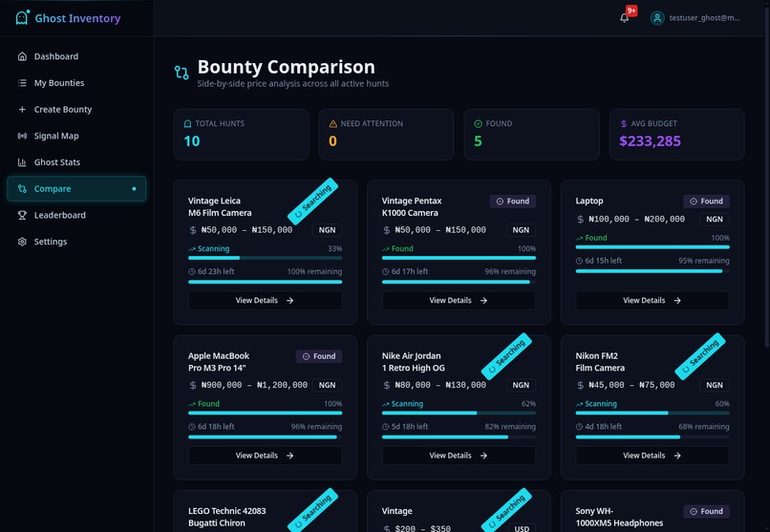770x532 pixels.
Task: Open Ghost Stats section
Action: point(76,162)
